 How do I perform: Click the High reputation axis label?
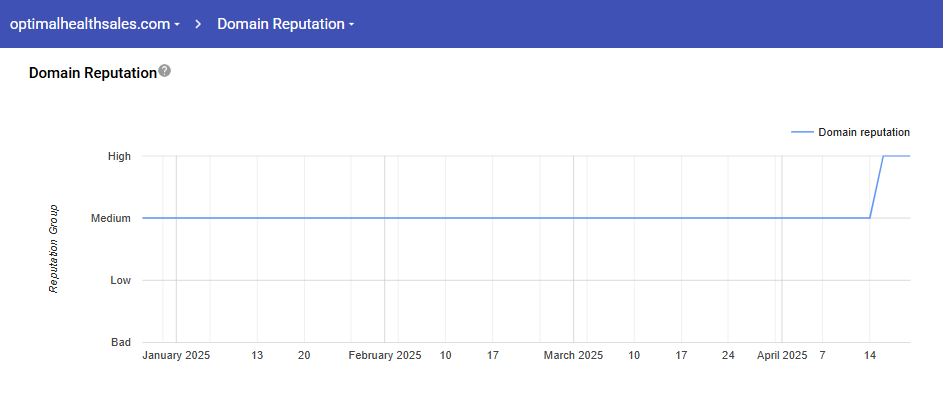[119, 156]
